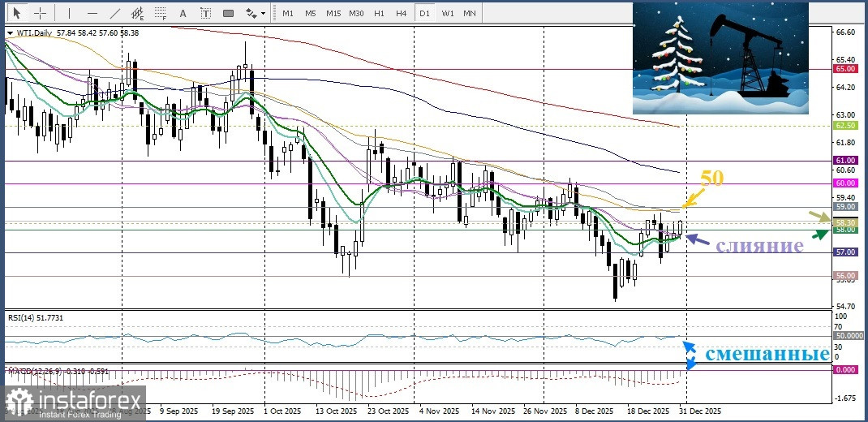Open the arrows objects dropdown

click(255, 13)
